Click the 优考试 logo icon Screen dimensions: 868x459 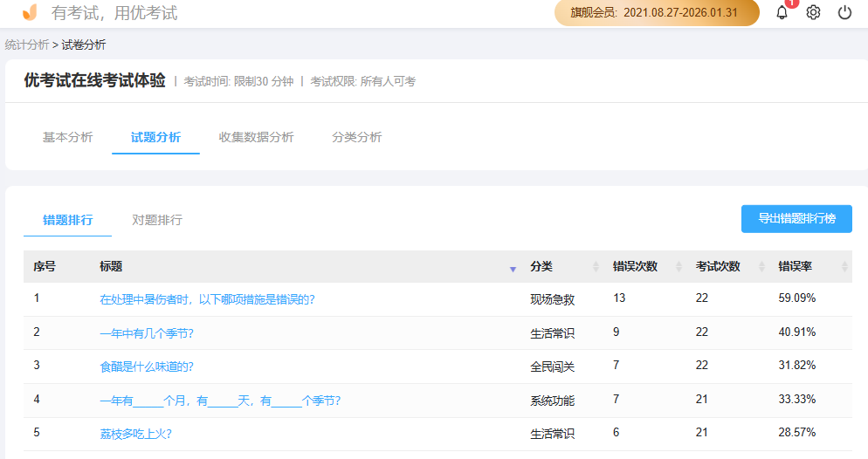pos(30,12)
